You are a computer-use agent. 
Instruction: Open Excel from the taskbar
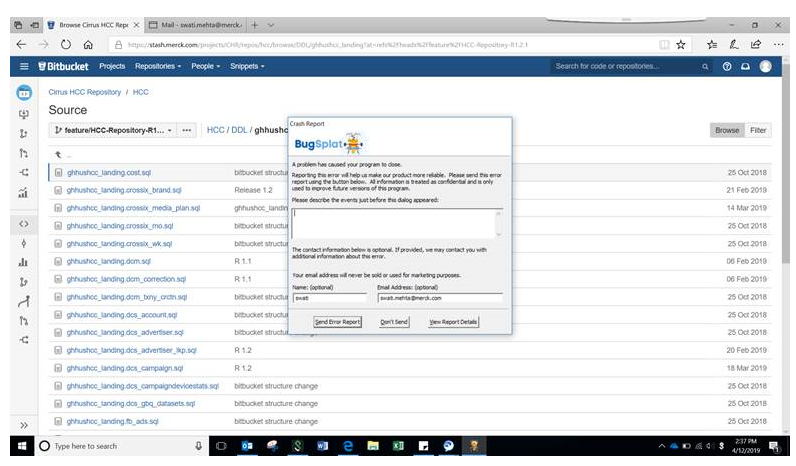click(x=398, y=446)
